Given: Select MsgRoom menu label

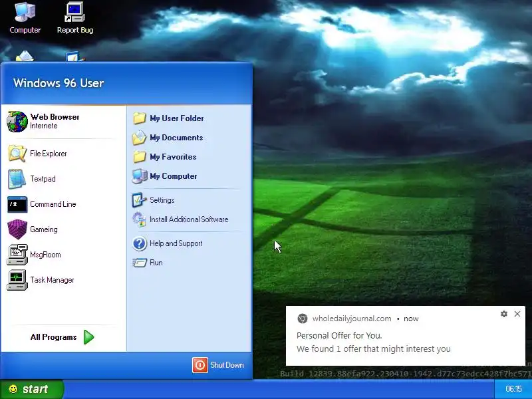Looking at the screenshot, I should (x=45, y=255).
